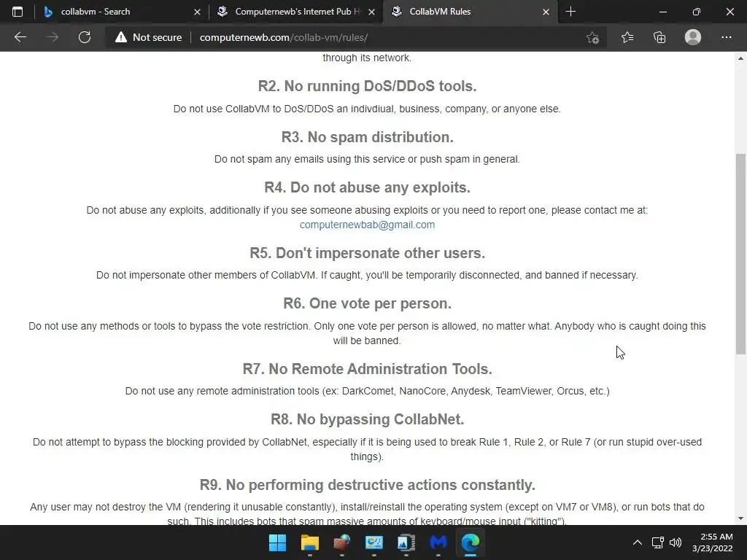747x560 pixels.
Task: Open File Explorer from the taskbar
Action: [x=309, y=542]
